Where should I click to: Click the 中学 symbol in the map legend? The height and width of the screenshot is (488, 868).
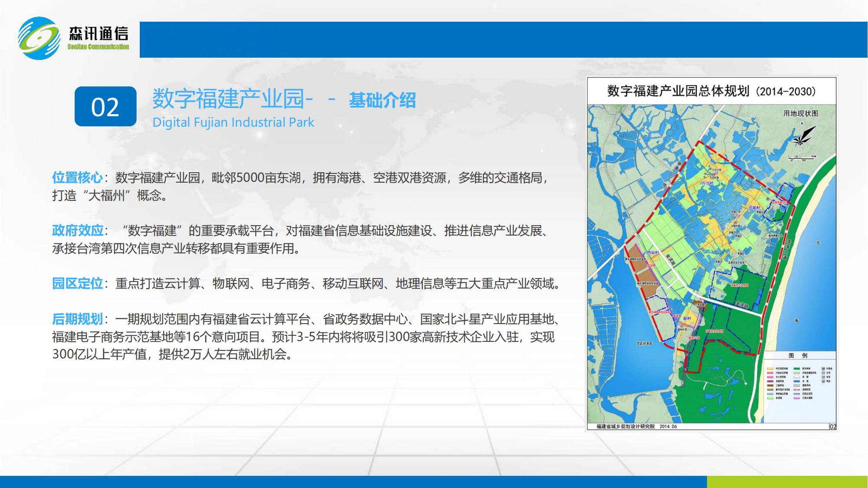click(x=823, y=377)
